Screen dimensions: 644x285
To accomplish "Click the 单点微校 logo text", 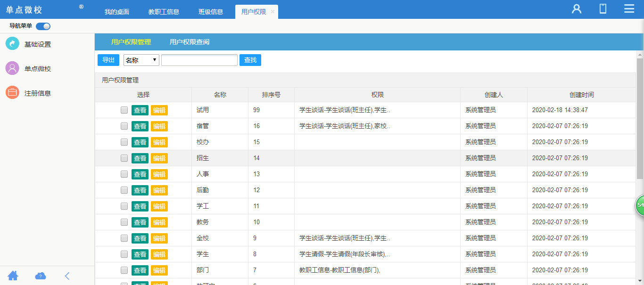I will tap(24, 10).
